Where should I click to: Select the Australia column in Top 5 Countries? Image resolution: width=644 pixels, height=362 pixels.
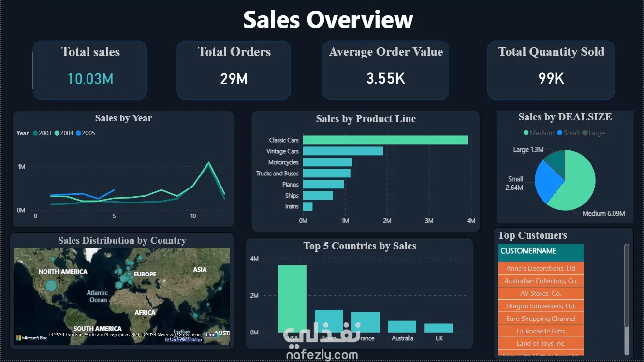[x=402, y=327]
